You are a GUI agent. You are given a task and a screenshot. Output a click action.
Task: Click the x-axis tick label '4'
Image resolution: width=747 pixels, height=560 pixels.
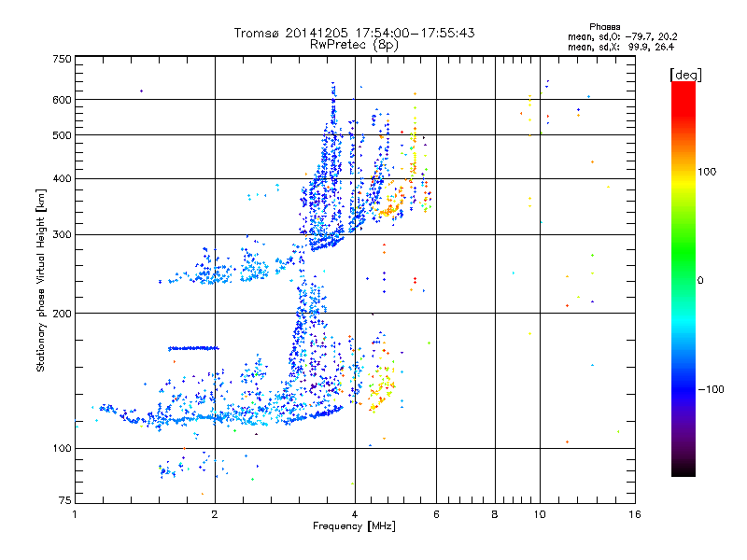click(x=355, y=514)
